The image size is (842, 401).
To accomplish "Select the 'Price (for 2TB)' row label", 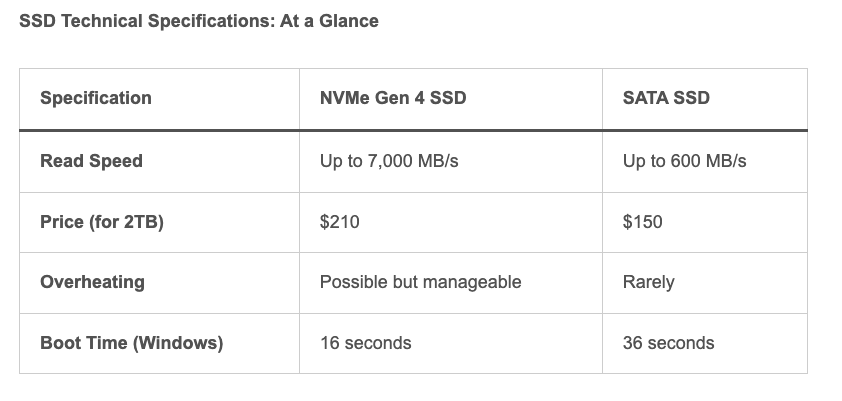I will coord(102,222).
